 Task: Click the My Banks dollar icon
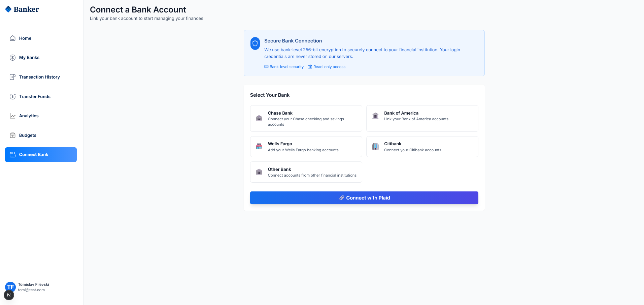click(x=12, y=58)
